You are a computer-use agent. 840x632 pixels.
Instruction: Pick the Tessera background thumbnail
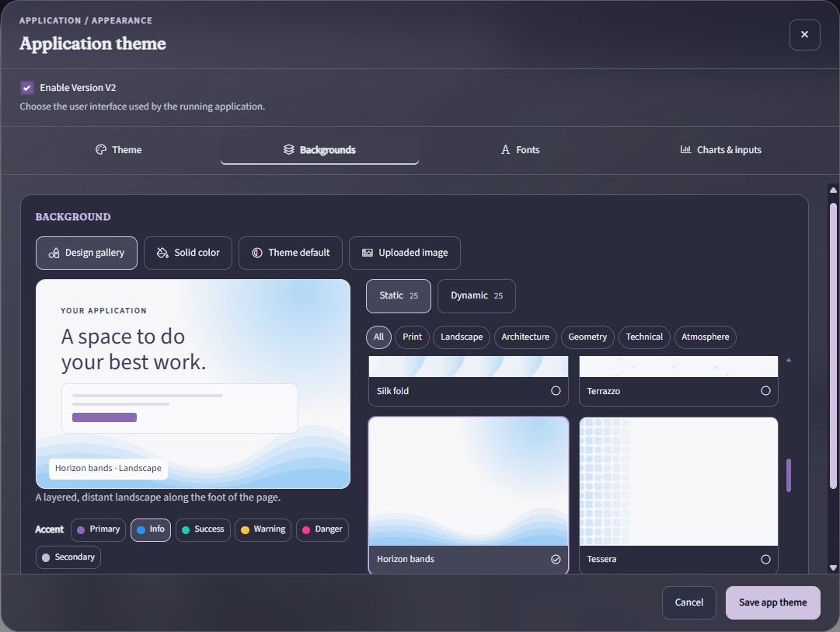point(678,481)
